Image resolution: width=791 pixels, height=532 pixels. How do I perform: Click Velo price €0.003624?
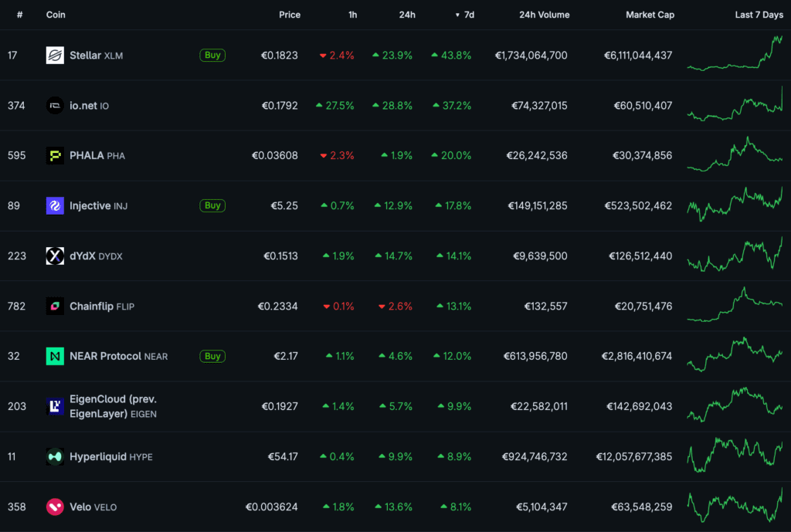pyautogui.click(x=271, y=507)
